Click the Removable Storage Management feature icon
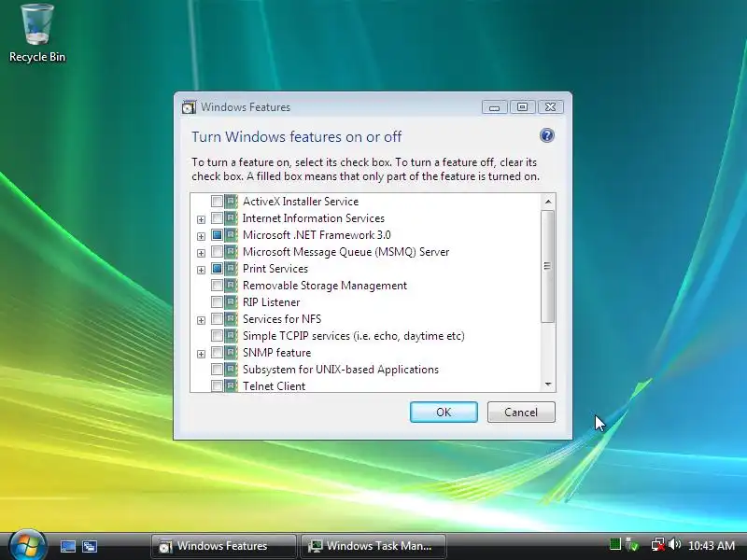 click(231, 286)
